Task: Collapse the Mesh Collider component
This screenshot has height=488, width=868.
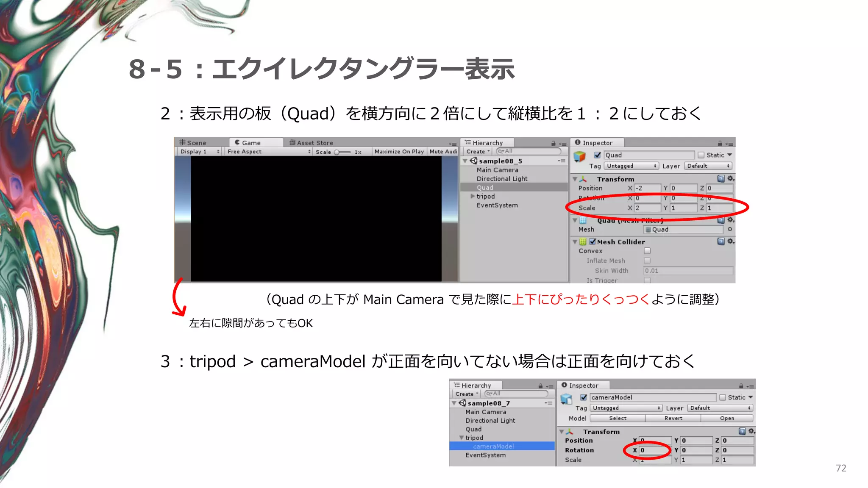Action: (575, 242)
